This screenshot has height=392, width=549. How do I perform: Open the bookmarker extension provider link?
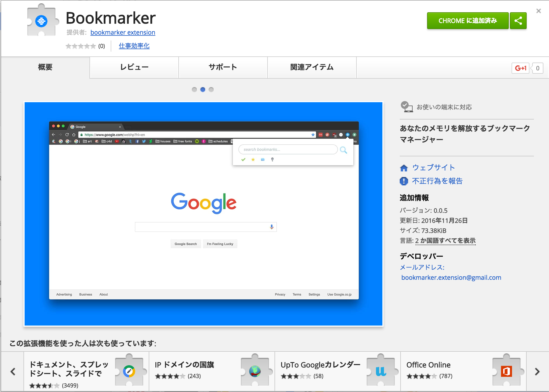tap(123, 32)
